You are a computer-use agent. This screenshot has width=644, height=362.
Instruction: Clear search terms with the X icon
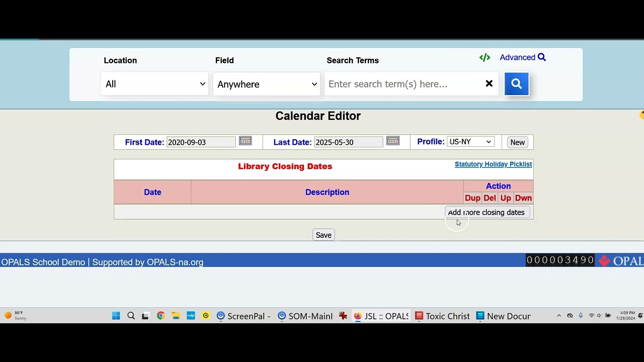pyautogui.click(x=489, y=84)
